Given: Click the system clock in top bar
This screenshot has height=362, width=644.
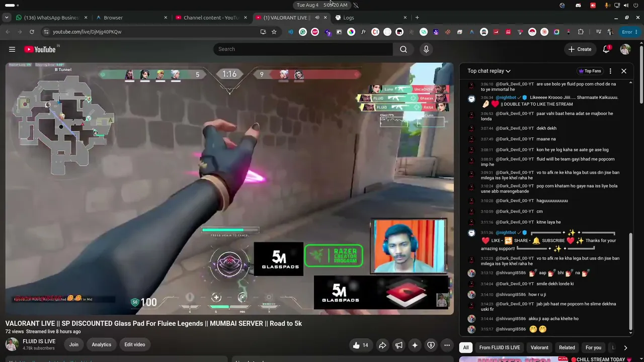Looking at the screenshot, I should coord(322,5).
